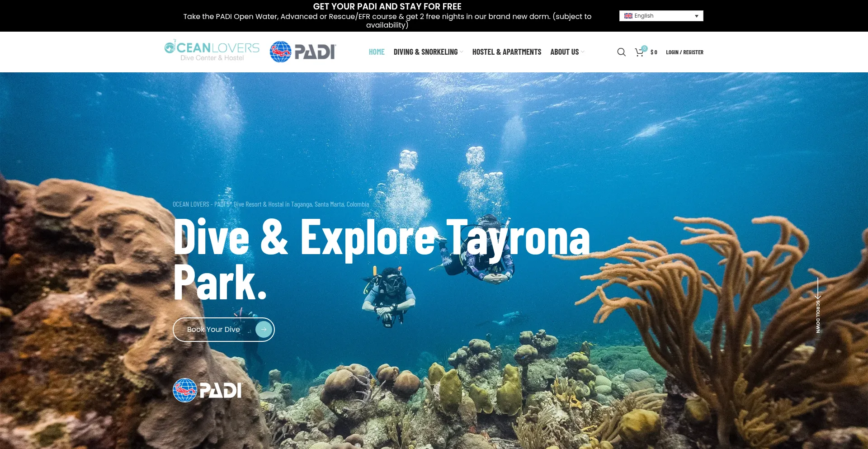The image size is (868, 449).
Task: Click the Book Your Dive button
Action: pos(224,330)
